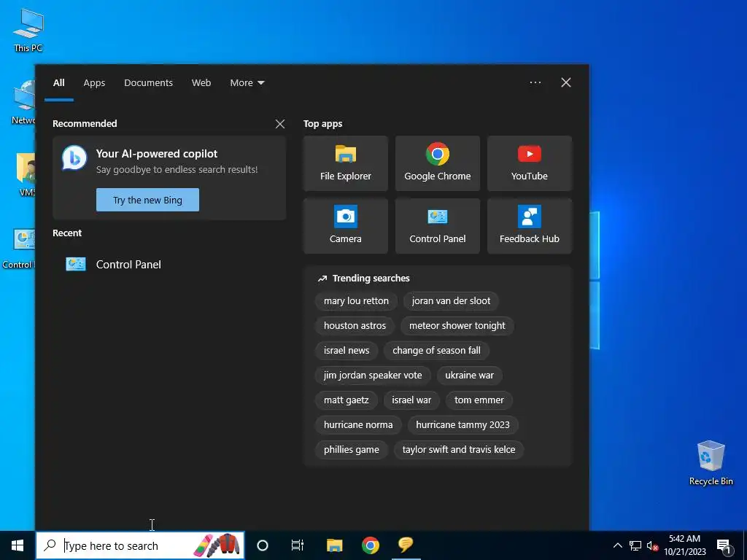
Task: Open Cortana circle on taskbar
Action: pyautogui.click(x=263, y=545)
